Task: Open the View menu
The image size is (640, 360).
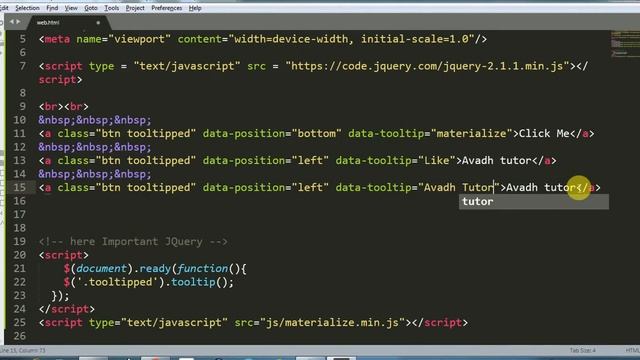Action: [71, 8]
